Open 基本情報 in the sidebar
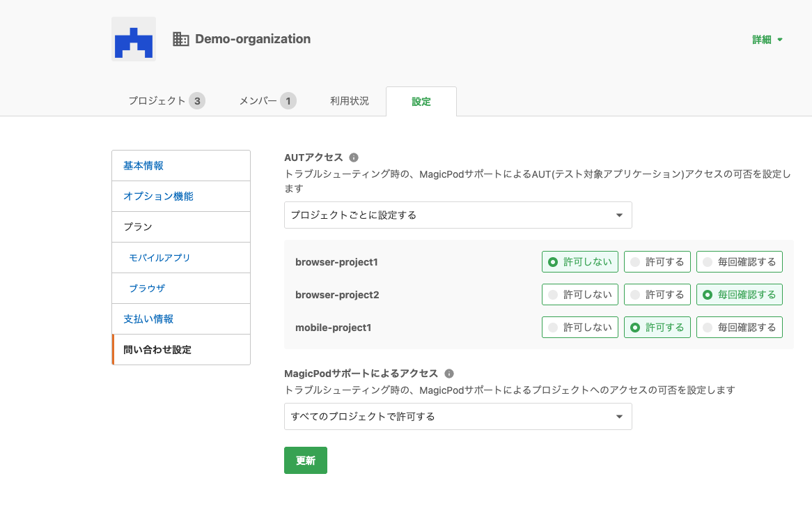Image resolution: width=812 pixels, height=529 pixels. click(181, 166)
